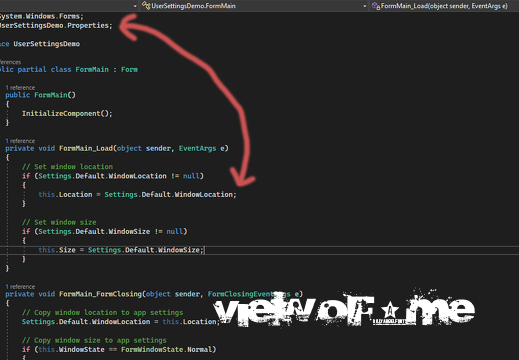Click the '// Copy window size to app settings' comment
Image resolution: width=519 pixels, height=360 pixels.
pyautogui.click(x=94, y=340)
